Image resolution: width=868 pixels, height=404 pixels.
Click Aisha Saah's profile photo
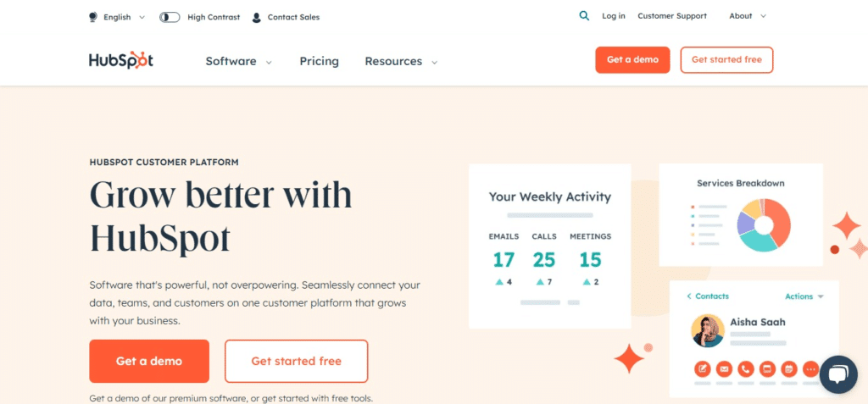(x=707, y=330)
